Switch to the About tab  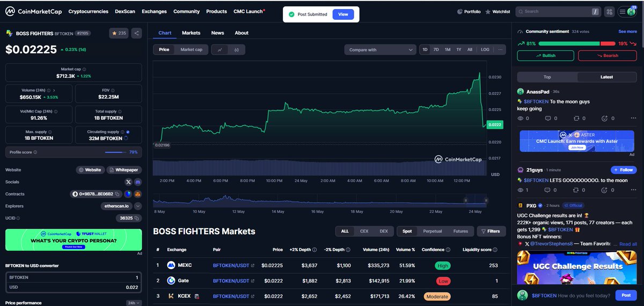click(x=241, y=33)
